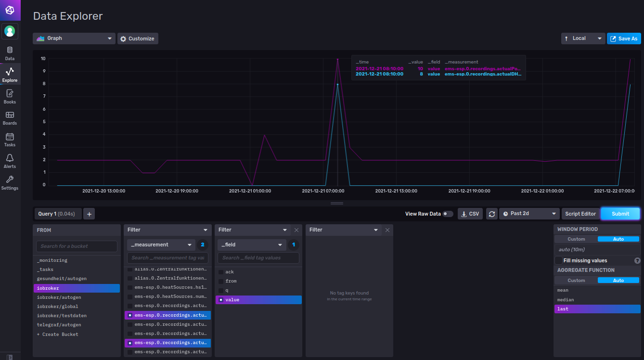644x360 pixels.
Task: Select the iobroker/autogen bucket
Action: pos(77,297)
